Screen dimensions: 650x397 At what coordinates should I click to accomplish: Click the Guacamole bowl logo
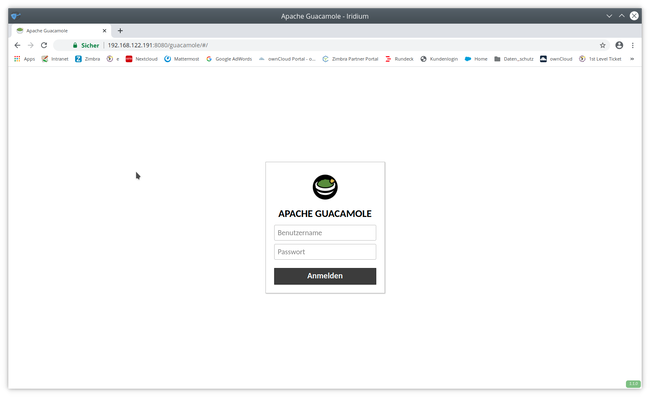tap(325, 187)
